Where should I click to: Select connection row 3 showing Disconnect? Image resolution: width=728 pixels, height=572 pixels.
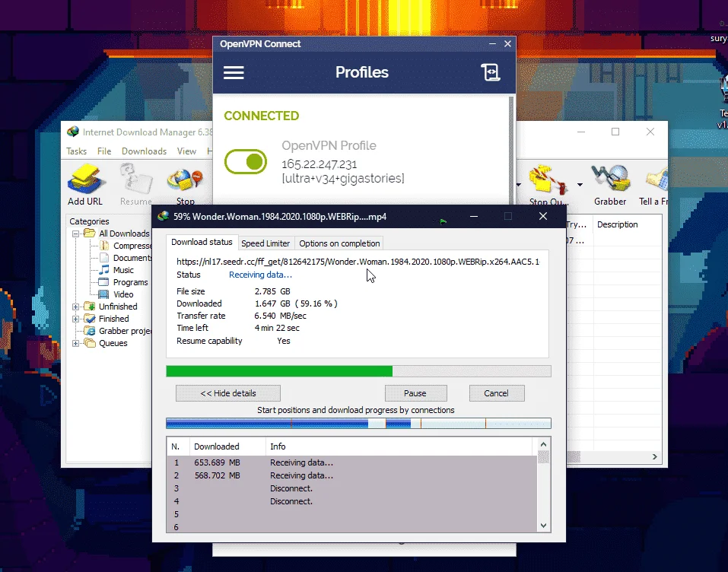click(x=352, y=488)
